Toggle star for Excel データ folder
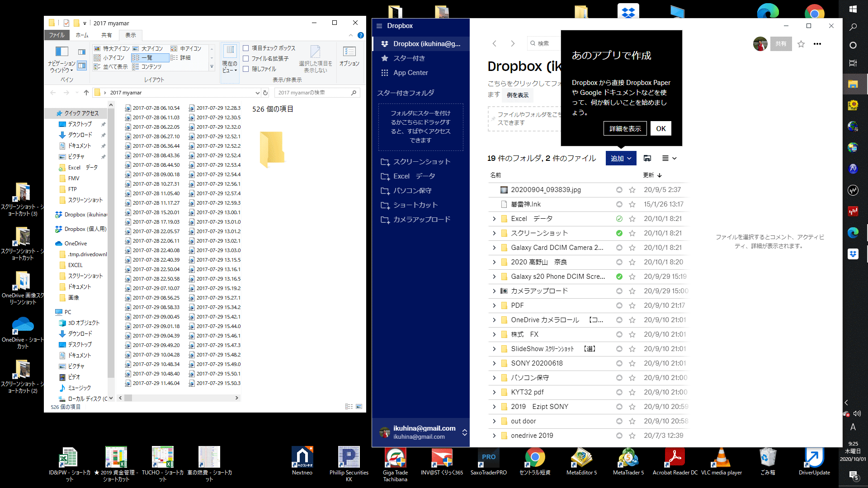Screen dimensions: 868x488 tap(632, 219)
